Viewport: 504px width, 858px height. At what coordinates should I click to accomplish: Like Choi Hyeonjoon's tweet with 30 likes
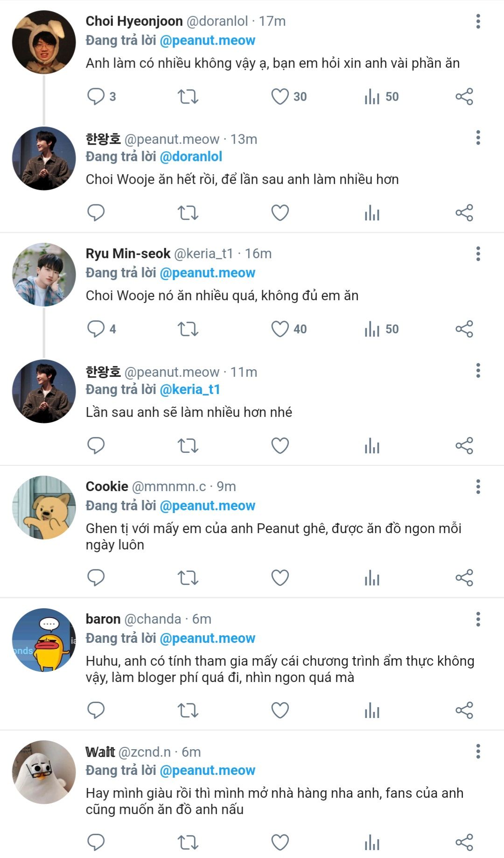point(280,97)
